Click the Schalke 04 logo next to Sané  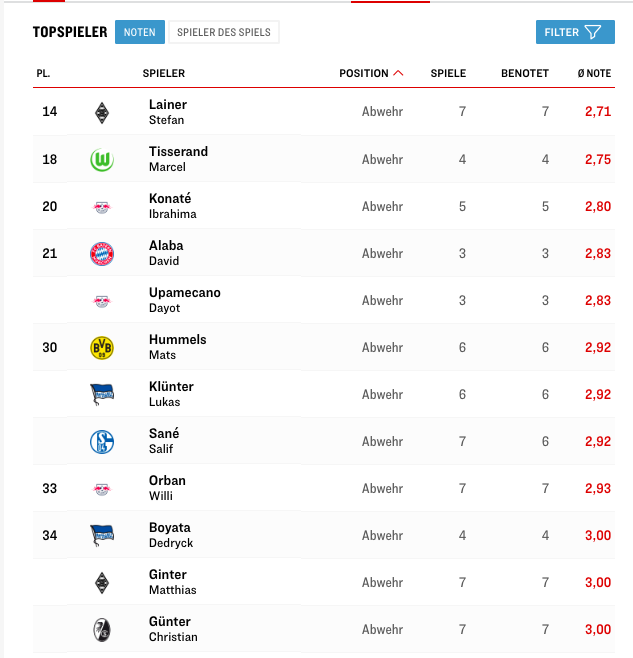coord(102,441)
